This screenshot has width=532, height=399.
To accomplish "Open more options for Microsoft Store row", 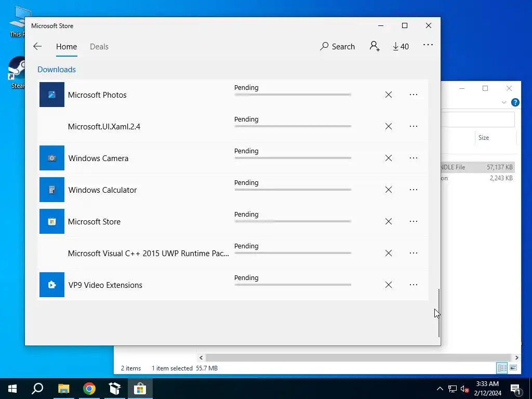I will (x=413, y=221).
